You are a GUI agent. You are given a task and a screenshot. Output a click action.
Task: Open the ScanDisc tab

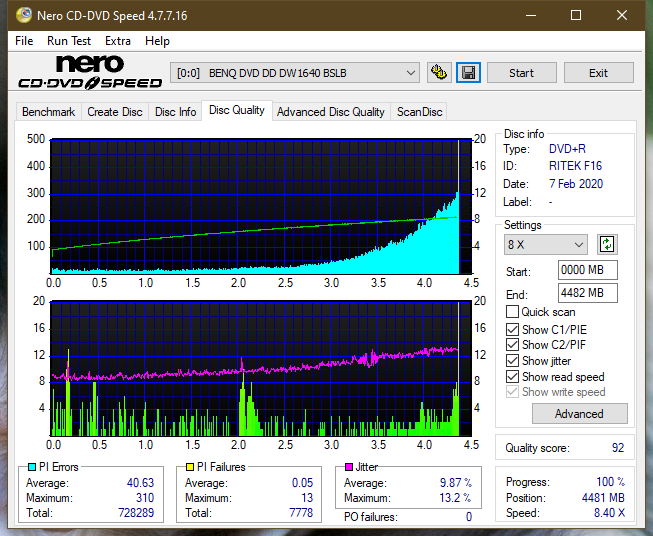pyautogui.click(x=419, y=112)
